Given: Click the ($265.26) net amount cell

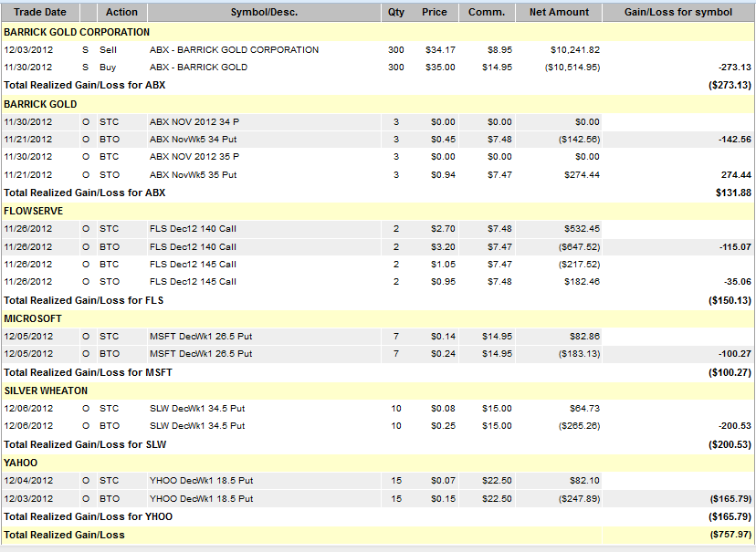Looking at the screenshot, I should click(579, 426).
